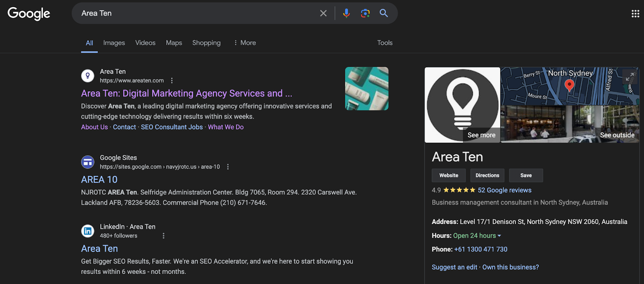The width and height of the screenshot is (644, 284).
Task: Open the LinkedIn Area Ten result title
Action: pos(99,249)
